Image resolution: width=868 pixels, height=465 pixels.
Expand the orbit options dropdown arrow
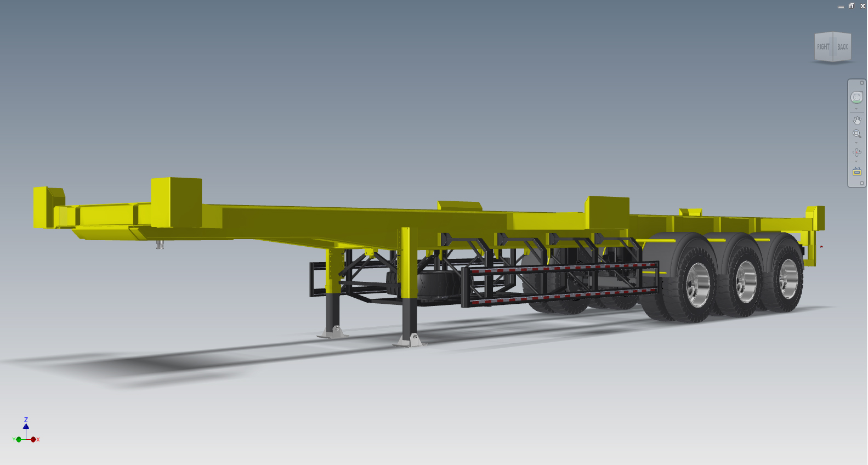coord(856,162)
